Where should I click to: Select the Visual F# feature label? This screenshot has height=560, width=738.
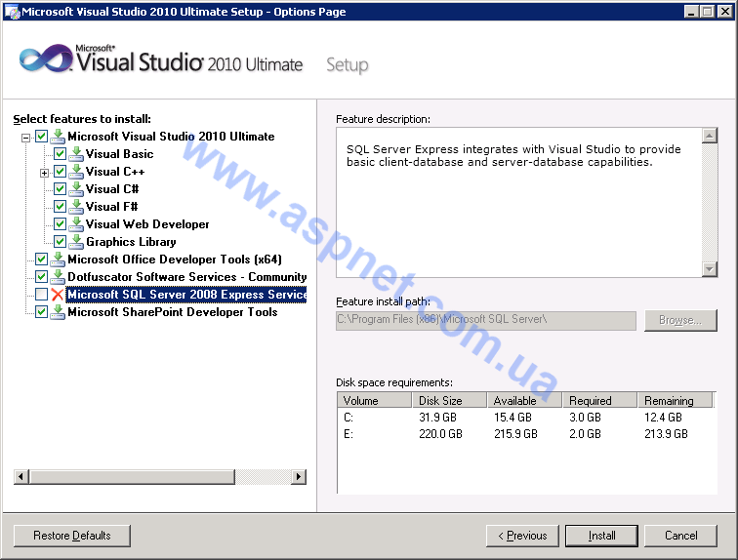click(111, 207)
